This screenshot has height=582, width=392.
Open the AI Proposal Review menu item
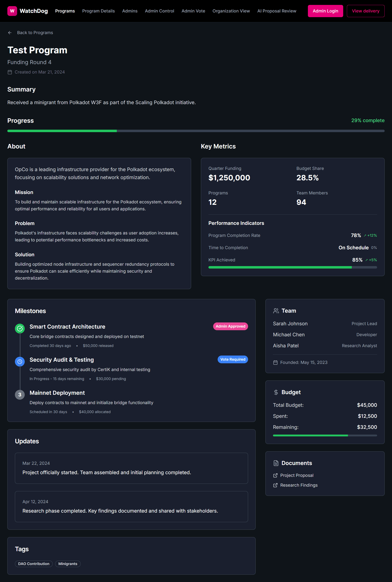tap(276, 11)
